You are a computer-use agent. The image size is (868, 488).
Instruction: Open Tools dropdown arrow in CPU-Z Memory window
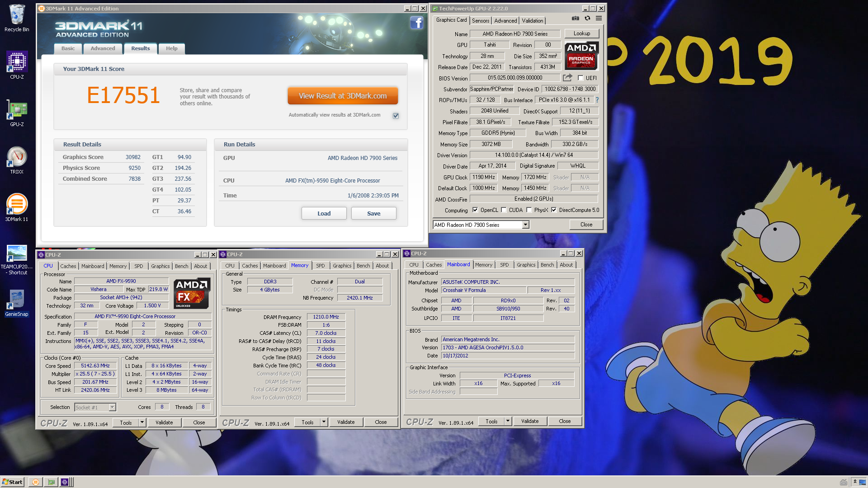tap(324, 422)
